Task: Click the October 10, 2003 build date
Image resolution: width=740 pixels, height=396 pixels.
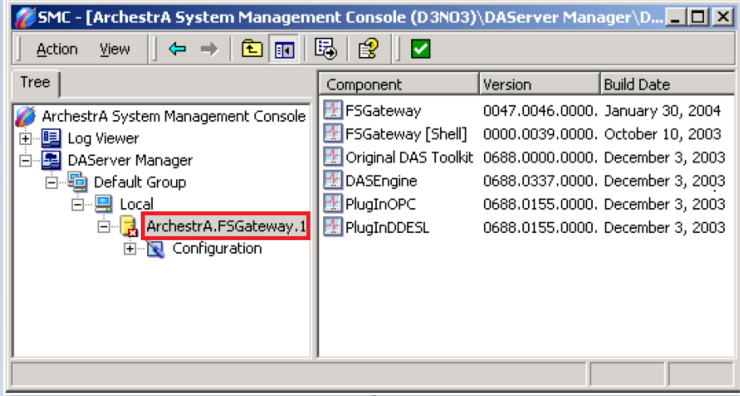Action: click(662, 134)
